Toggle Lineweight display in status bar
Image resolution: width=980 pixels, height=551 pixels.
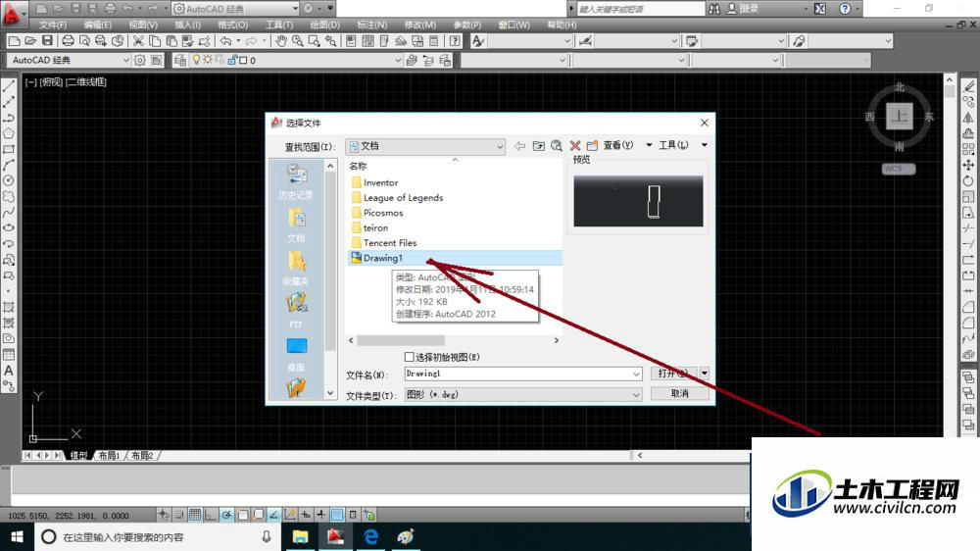coord(320,515)
